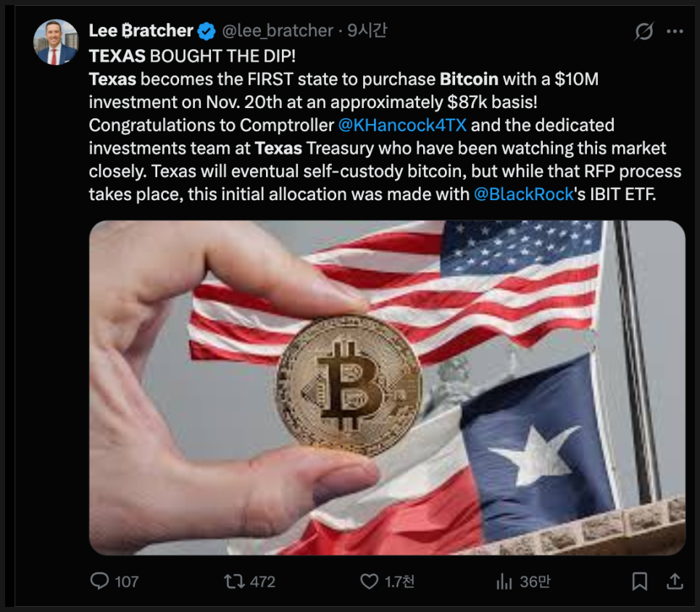700x612 pixels.
Task: Bookmark this post
Action: click(639, 581)
